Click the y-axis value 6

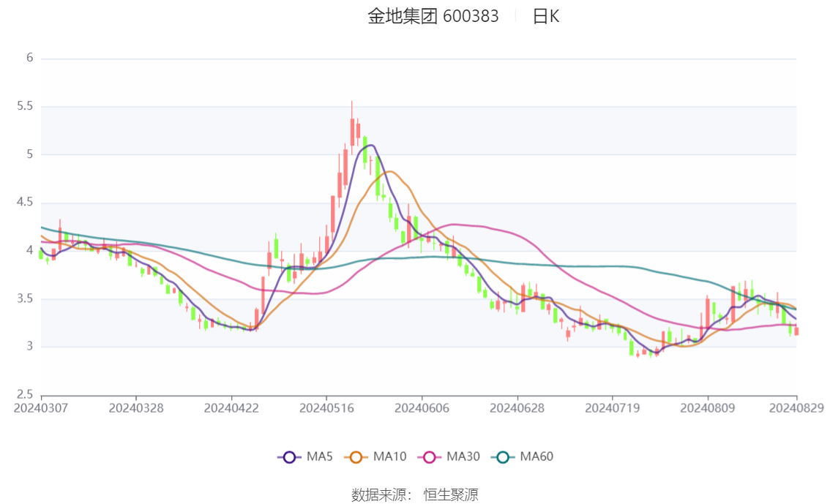coord(29,58)
